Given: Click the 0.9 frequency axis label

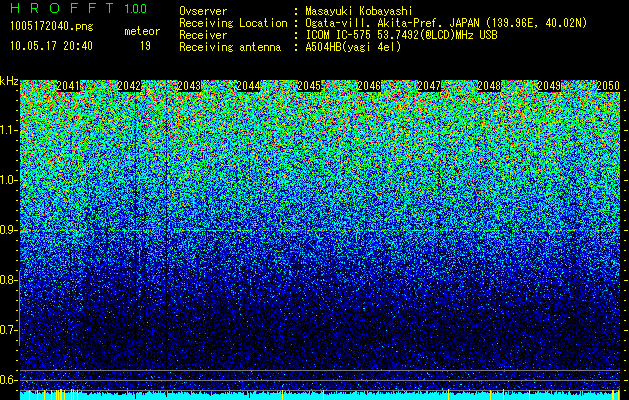Looking at the screenshot, I should (x=7, y=230).
